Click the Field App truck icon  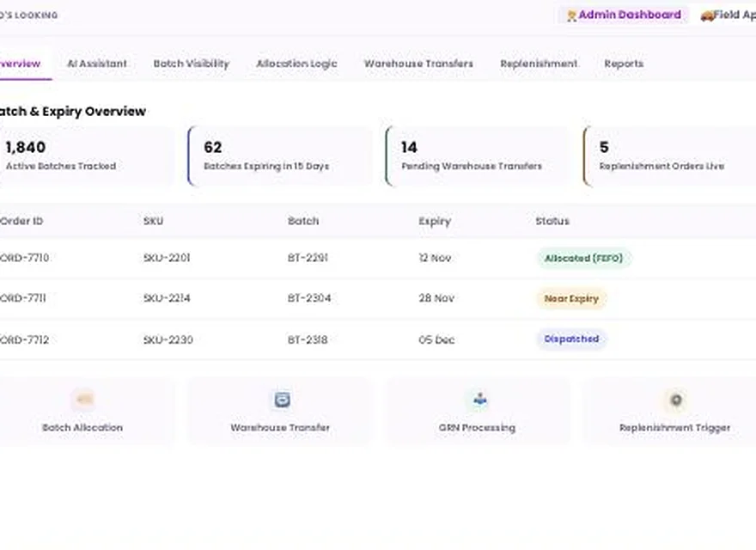707,15
